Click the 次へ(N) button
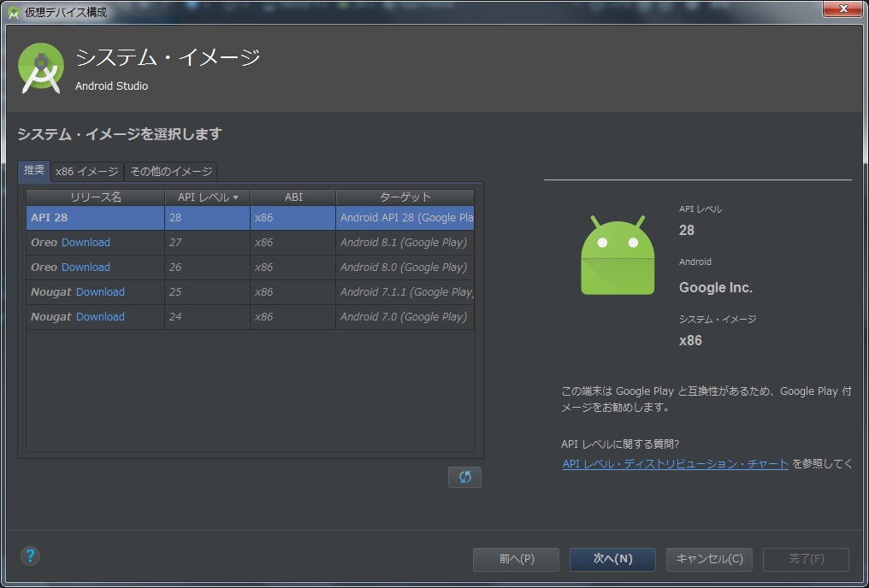Screen dimensions: 869x588 tap(612, 559)
